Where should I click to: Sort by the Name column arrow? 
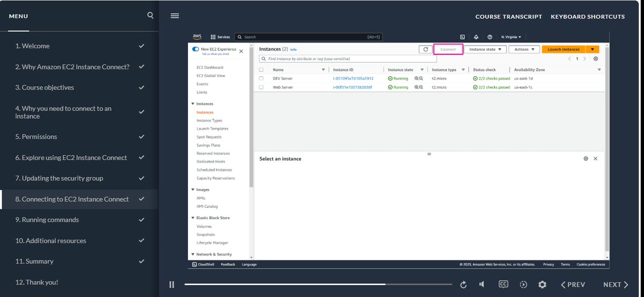pos(323,70)
